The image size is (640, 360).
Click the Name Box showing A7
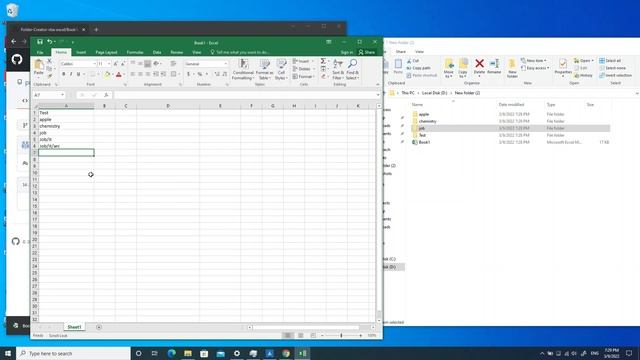click(49, 95)
